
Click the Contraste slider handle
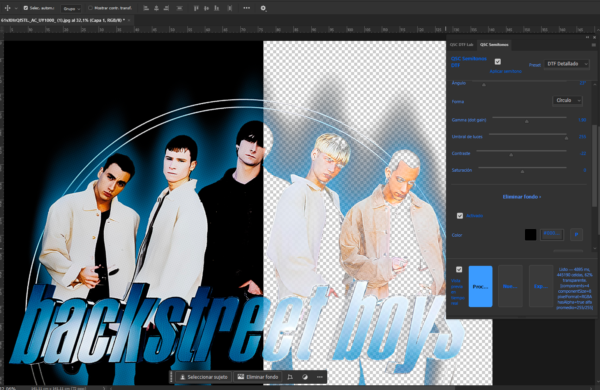[x=511, y=155]
